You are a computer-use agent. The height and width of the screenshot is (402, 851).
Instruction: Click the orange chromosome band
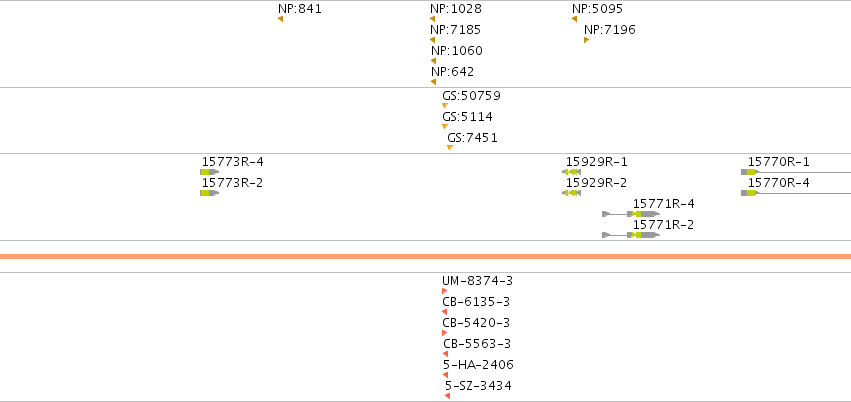(x=426, y=257)
